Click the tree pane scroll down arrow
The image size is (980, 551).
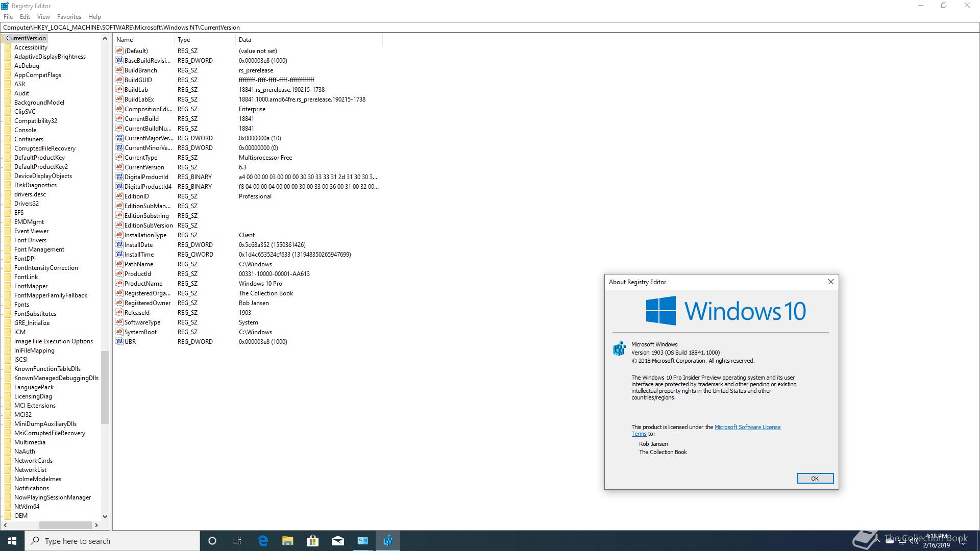point(105,516)
